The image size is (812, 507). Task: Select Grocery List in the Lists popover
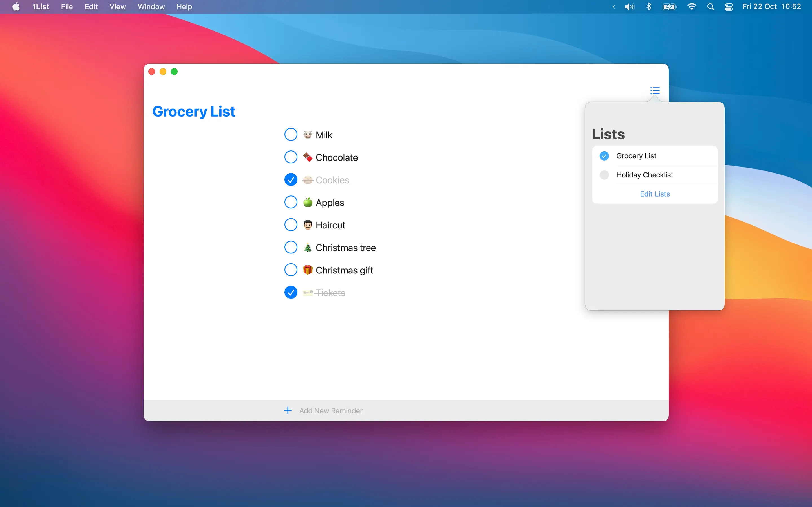tap(636, 155)
